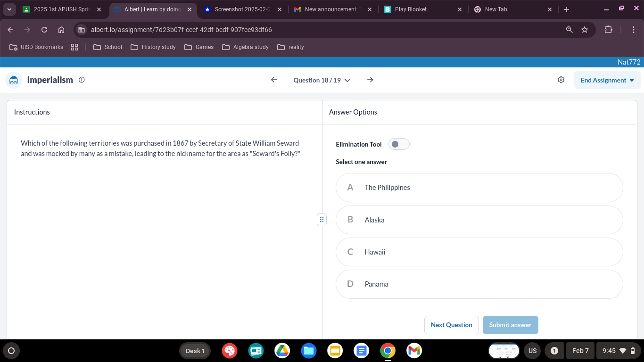
Task: Open the School bookmarks folder
Action: (107, 47)
